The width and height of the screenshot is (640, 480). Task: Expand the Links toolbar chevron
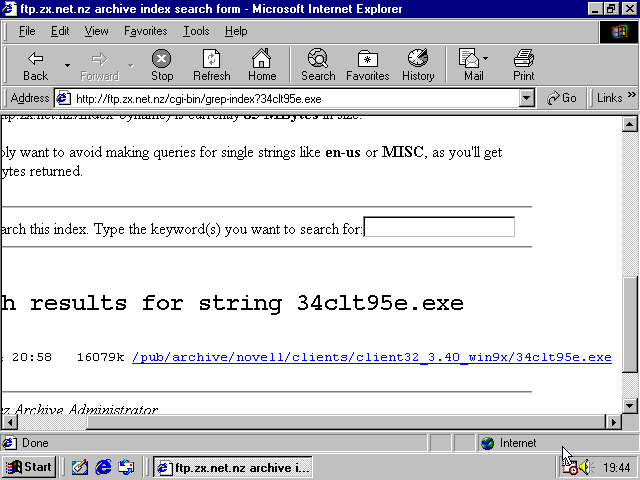[x=632, y=95]
